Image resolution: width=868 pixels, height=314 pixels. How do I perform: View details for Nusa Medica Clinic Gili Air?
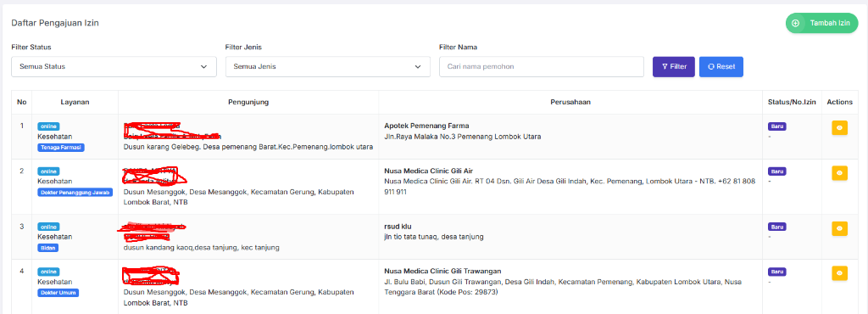pyautogui.click(x=839, y=173)
